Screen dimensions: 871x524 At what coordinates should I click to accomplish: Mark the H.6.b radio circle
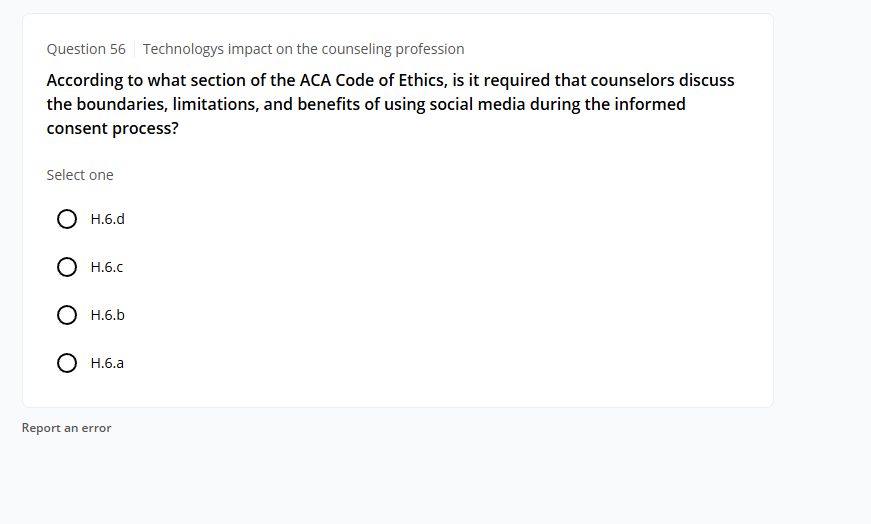67,315
